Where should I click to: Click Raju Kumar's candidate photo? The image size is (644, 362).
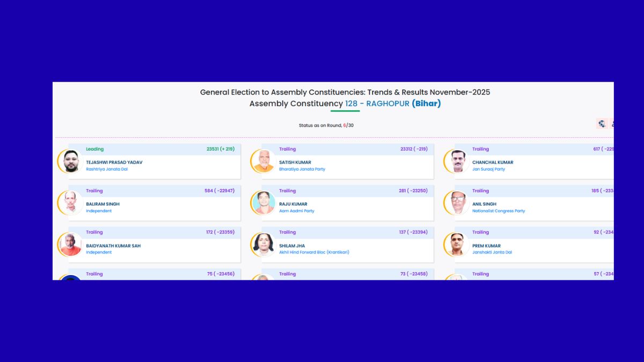(264, 203)
